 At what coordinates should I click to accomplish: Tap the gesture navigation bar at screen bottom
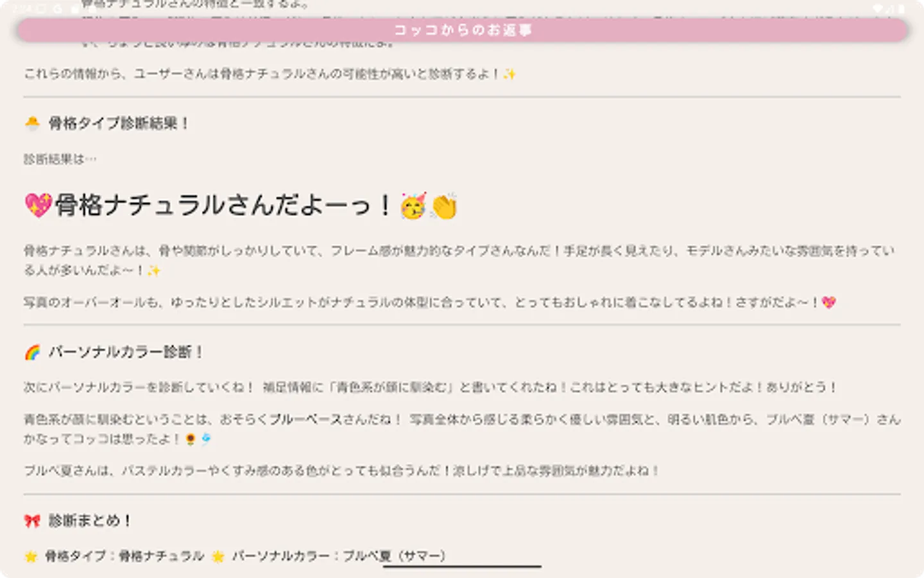pos(461,566)
